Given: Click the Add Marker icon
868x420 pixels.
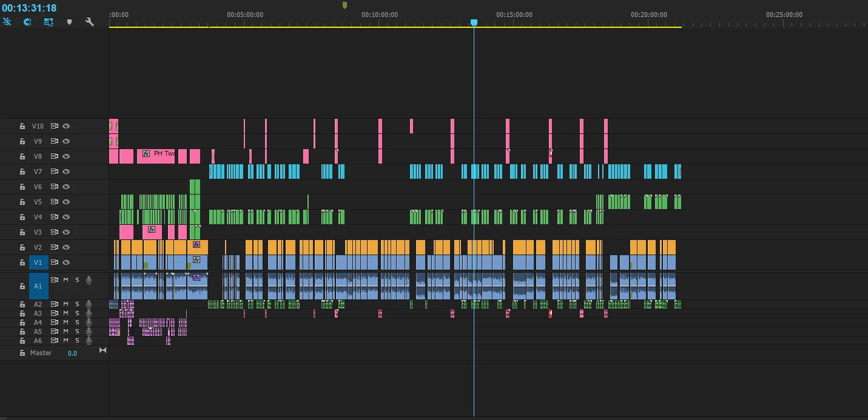Looking at the screenshot, I should coord(69,22).
